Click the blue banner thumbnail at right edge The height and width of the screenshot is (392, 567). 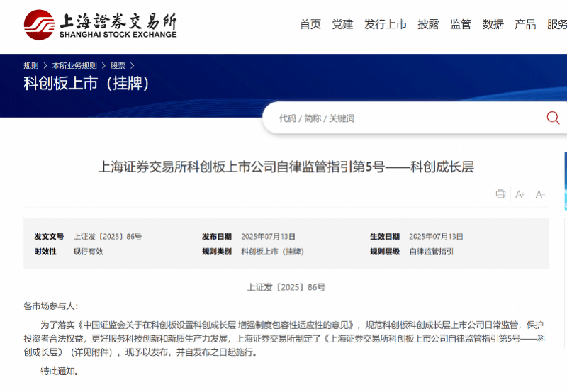564,181
